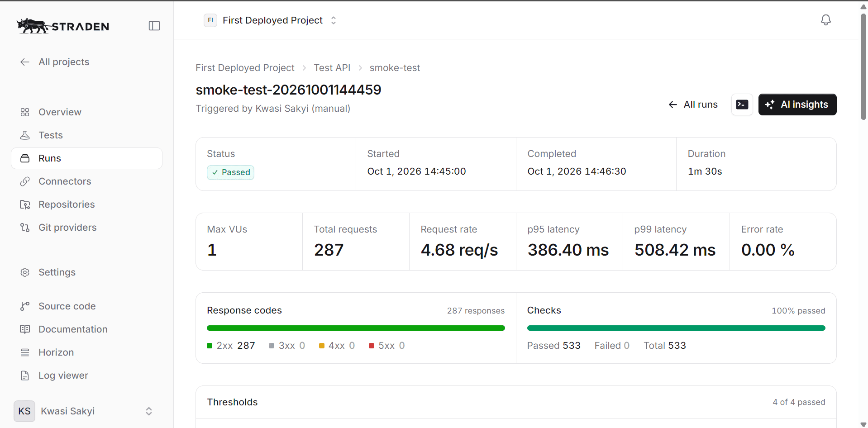
Task: Click the '4.68 req/s' request rate value
Action: (x=459, y=250)
